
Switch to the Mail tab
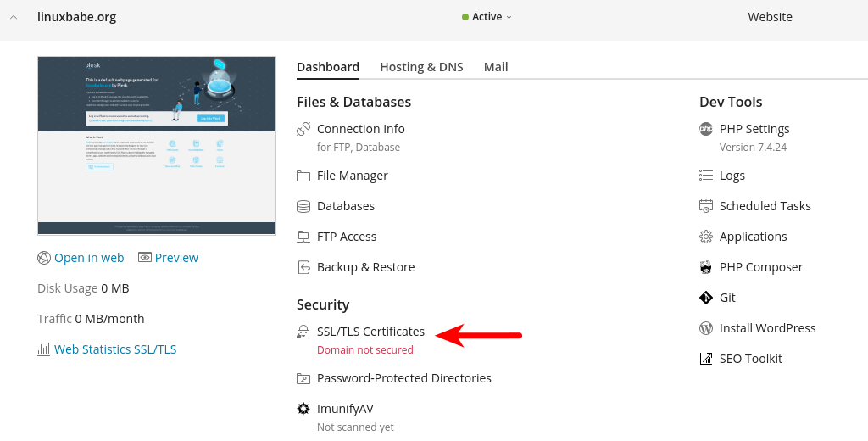496,67
